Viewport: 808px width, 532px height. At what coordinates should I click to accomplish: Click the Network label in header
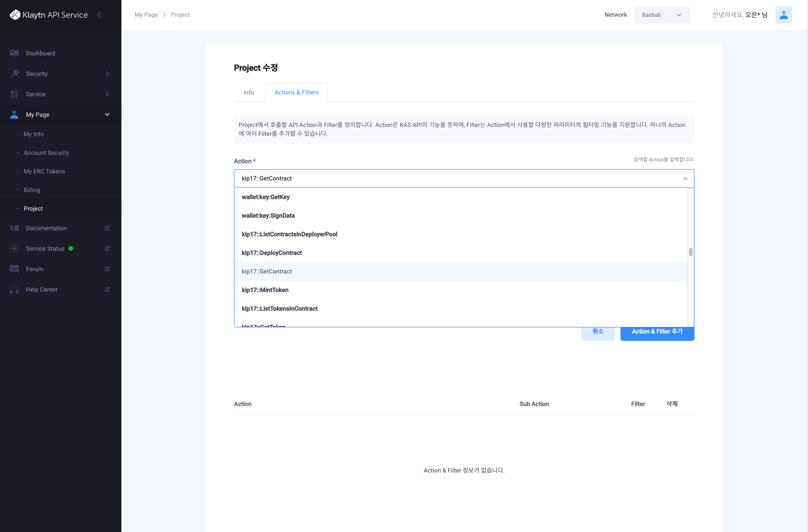point(615,15)
